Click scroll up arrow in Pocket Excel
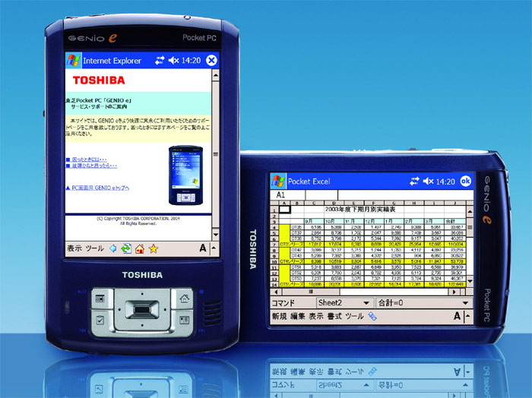 pos(470,212)
